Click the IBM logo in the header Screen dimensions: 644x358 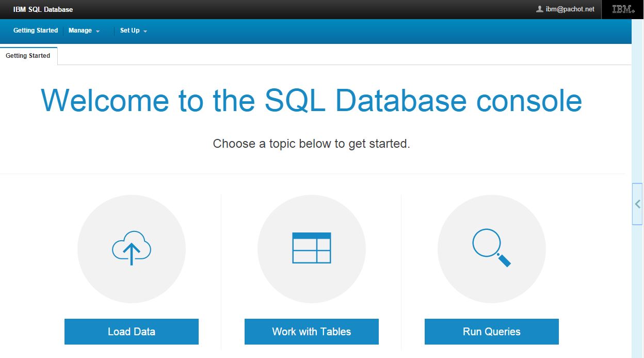[x=623, y=9]
